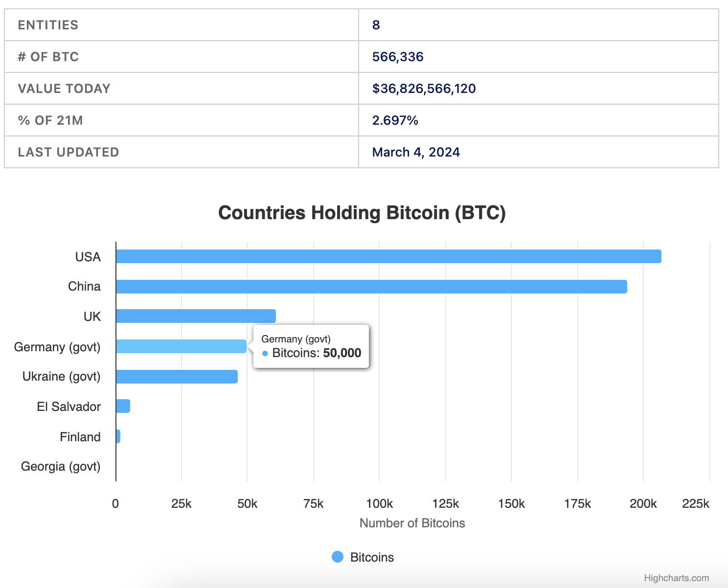Toggle the Bitcoins legend series marker
Image resolution: width=728 pixels, height=588 pixels.
click(x=338, y=557)
